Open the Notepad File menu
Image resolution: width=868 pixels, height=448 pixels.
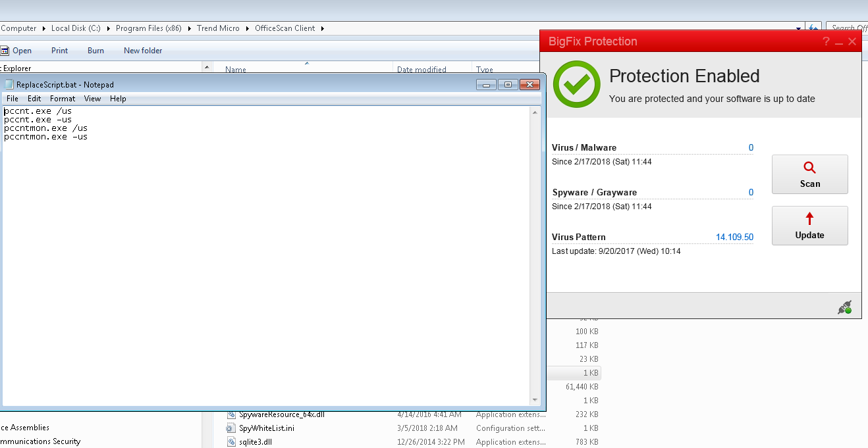click(13, 99)
